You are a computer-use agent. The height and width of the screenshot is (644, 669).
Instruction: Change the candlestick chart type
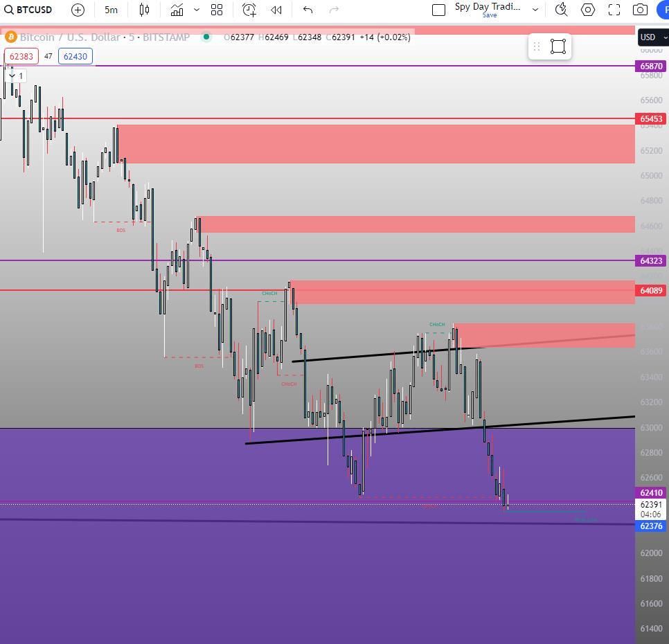click(144, 10)
